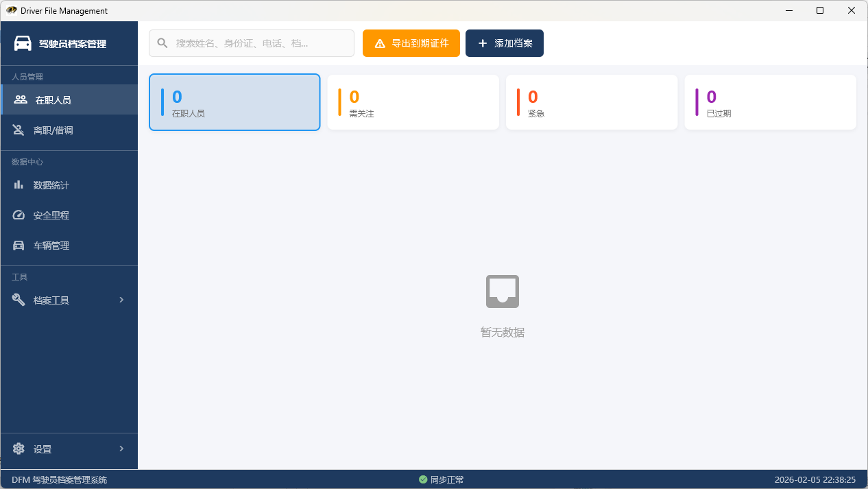Select the 离职/借调 menu item
Image resolution: width=868 pixels, height=489 pixels.
tap(53, 130)
